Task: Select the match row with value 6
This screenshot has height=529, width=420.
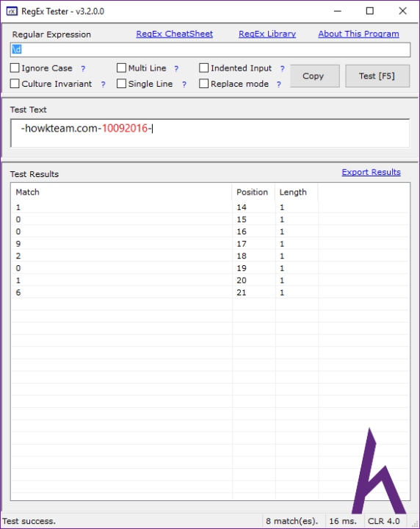Action: point(210,292)
